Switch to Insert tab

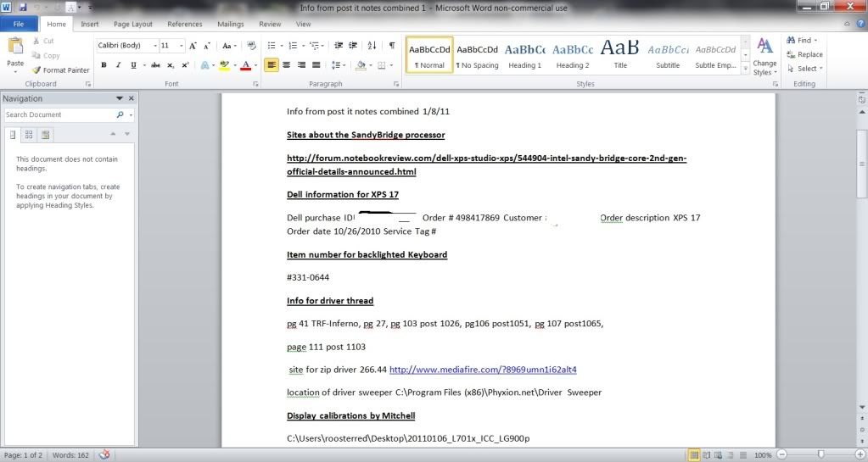(x=90, y=25)
